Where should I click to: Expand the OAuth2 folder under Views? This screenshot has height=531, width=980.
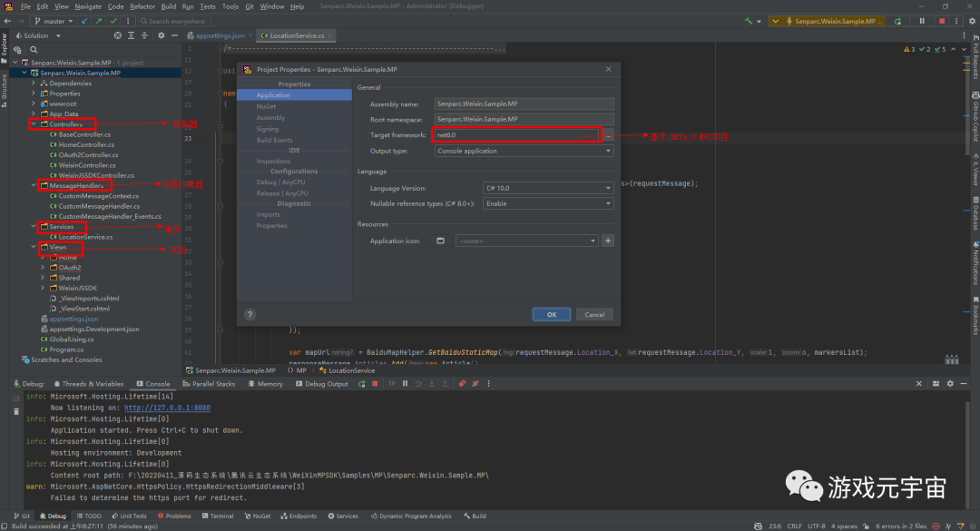pos(42,268)
